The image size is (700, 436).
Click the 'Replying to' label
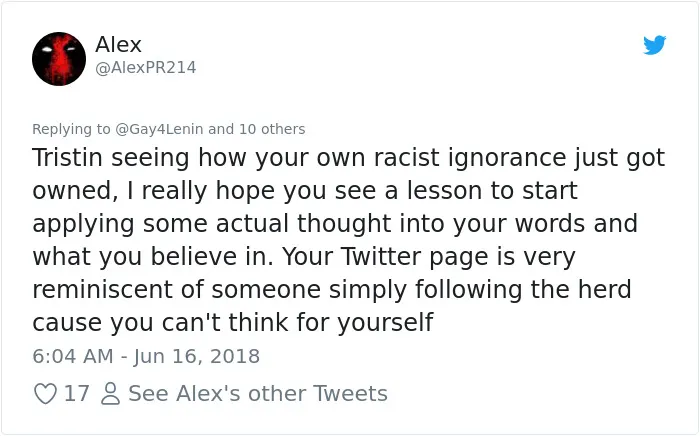[71, 129]
